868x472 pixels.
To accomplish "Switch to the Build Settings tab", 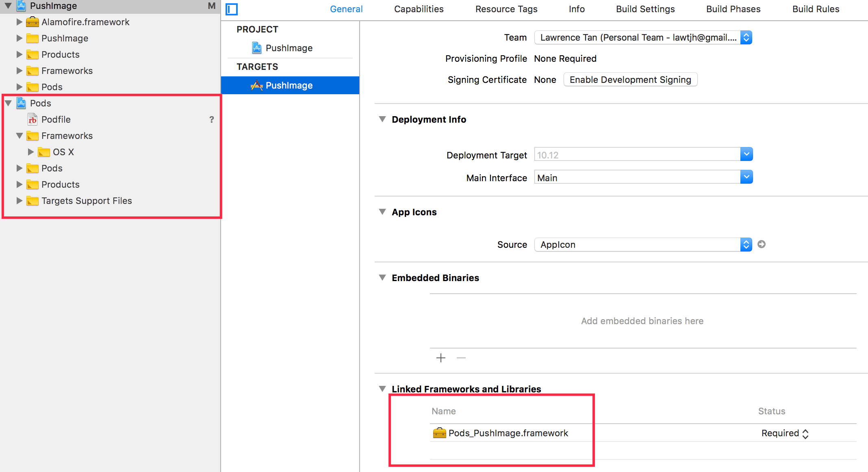I will pos(645,9).
